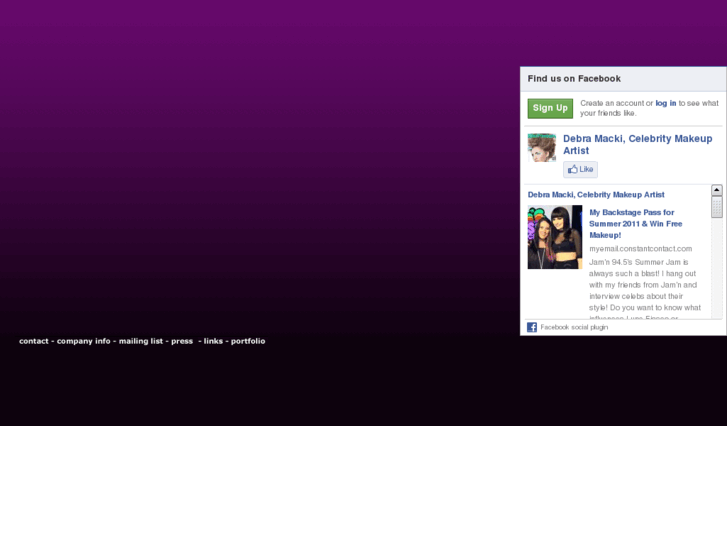Open Debra Macki, Celebrity Makeup Artist heading link

click(x=638, y=144)
